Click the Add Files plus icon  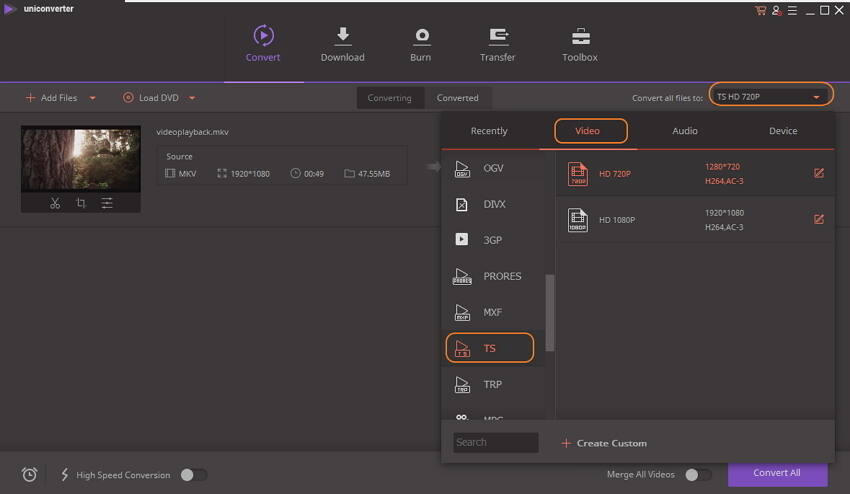coord(30,98)
